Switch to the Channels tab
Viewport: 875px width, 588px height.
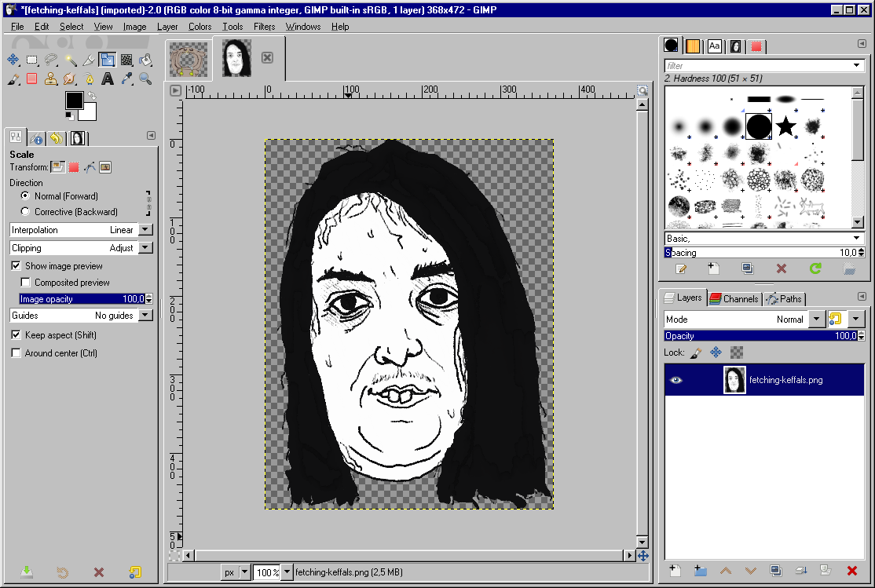[x=734, y=298]
